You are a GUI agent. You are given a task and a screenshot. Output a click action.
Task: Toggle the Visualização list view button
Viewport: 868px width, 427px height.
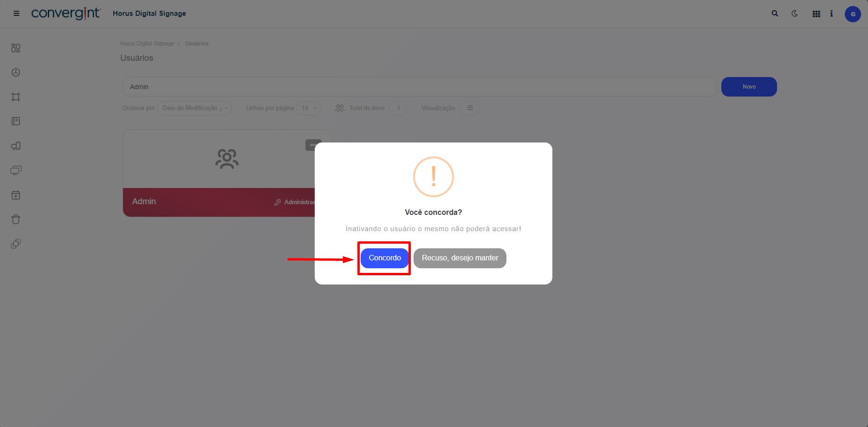(x=470, y=108)
